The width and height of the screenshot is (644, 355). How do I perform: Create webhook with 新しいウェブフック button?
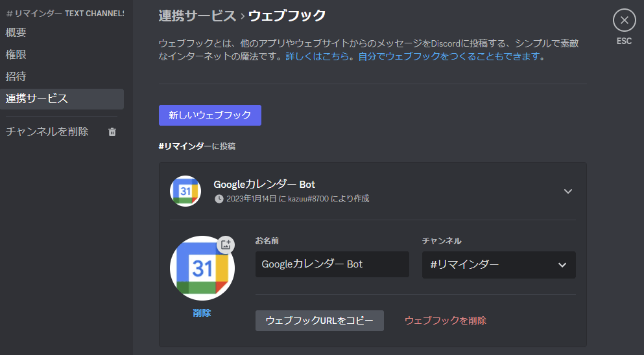point(210,115)
